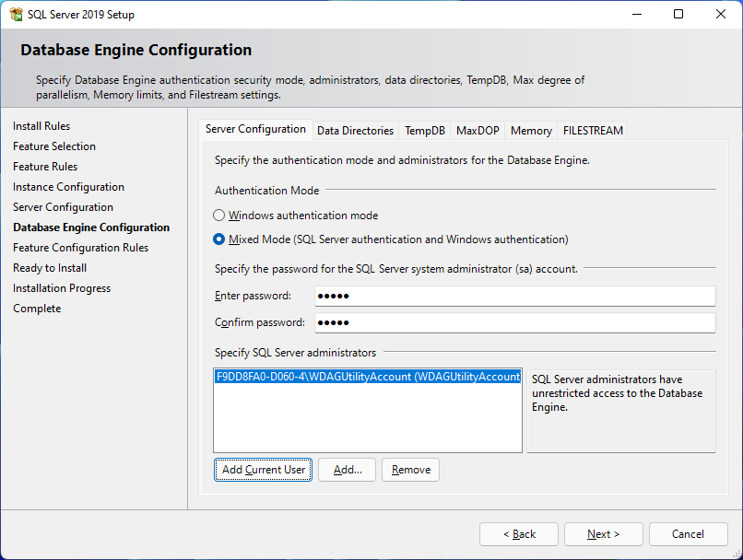Close the SQL Server Setup window
This screenshot has height=560, width=743.
point(720,14)
